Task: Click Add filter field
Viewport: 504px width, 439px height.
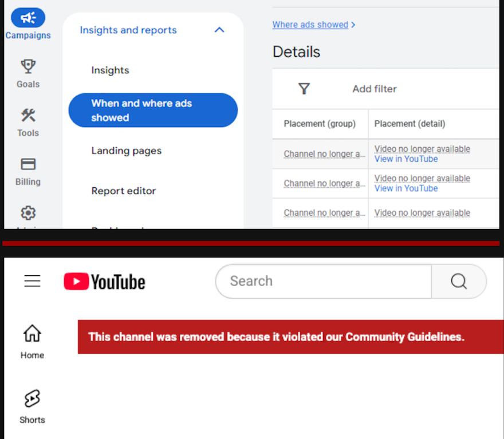Action: coord(375,89)
